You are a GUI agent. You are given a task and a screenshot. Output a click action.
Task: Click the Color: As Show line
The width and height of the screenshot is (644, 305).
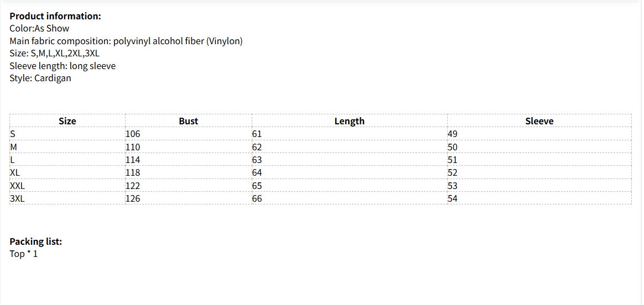pos(39,28)
